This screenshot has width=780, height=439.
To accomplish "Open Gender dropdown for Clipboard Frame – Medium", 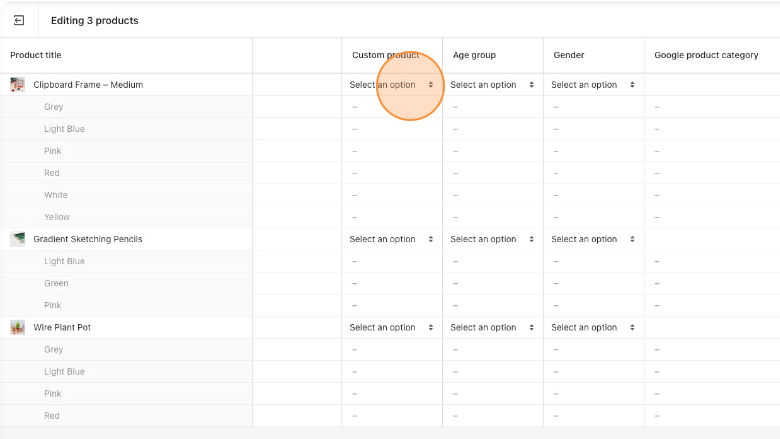I will 593,85.
